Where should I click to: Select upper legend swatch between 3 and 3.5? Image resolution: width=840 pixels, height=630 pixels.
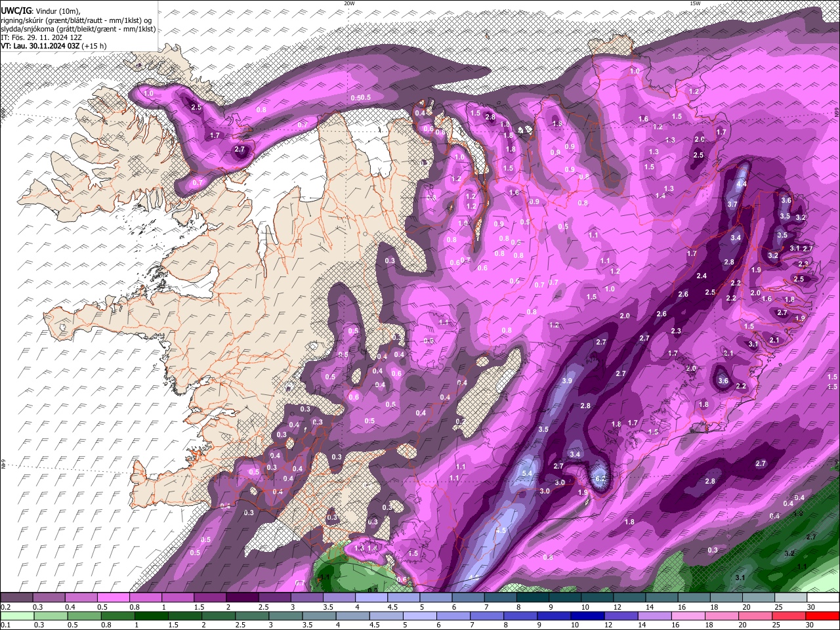[x=307, y=598]
